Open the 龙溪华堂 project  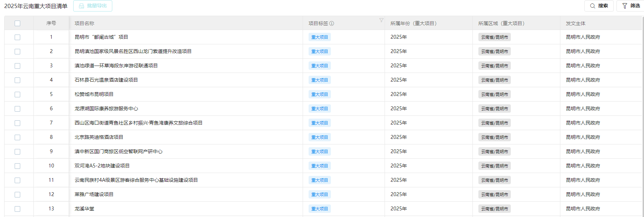point(84,209)
